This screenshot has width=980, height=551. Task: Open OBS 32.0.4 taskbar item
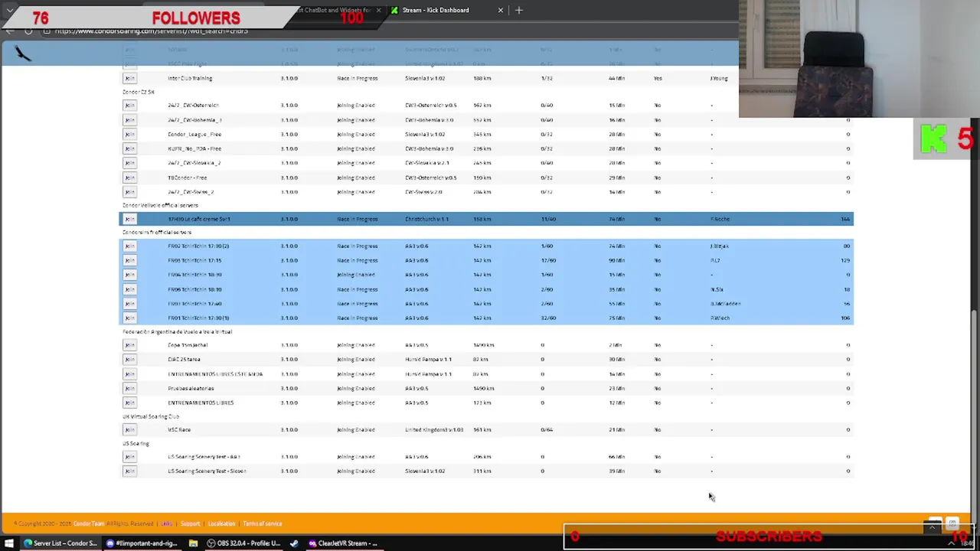(x=243, y=543)
